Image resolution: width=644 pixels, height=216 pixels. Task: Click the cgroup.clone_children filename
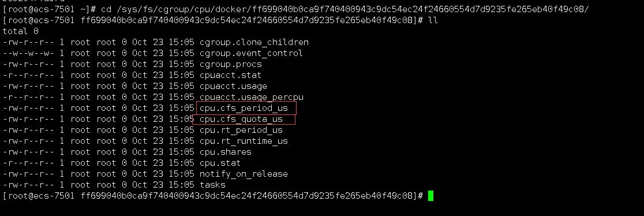pos(254,42)
